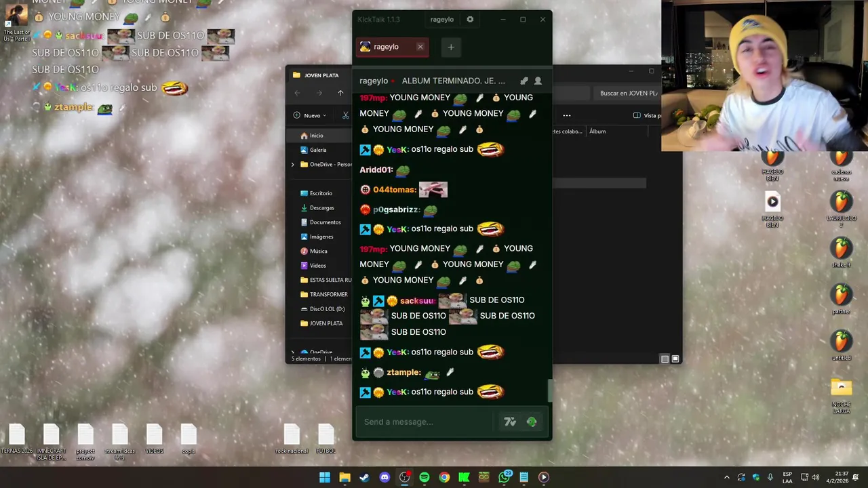Click the microphone icon in system tray
This screenshot has height=488, width=868.
[x=770, y=477]
